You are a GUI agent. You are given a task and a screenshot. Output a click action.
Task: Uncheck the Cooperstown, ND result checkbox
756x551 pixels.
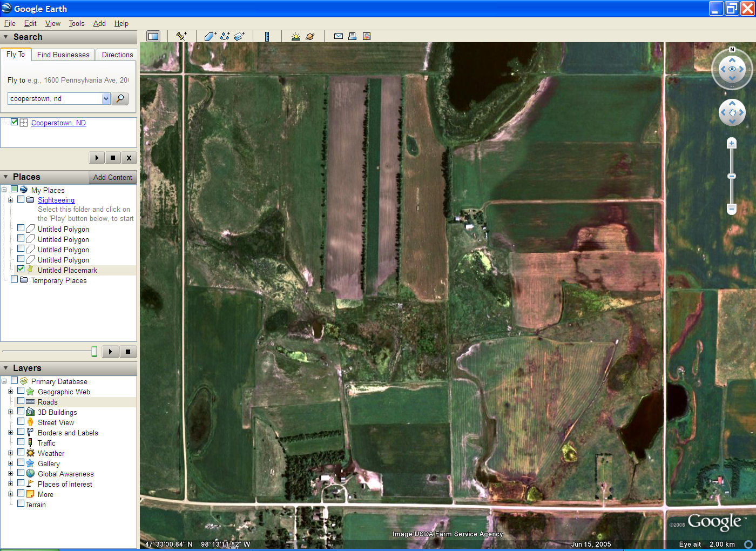click(15, 122)
